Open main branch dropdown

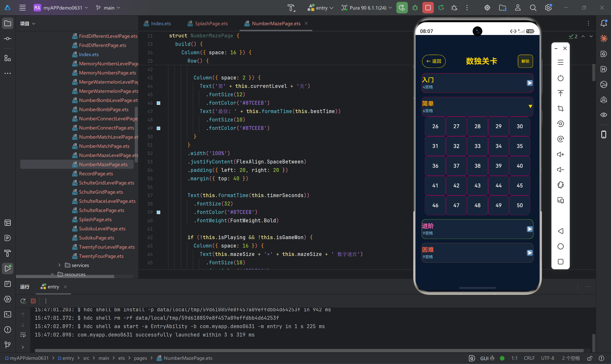(x=108, y=8)
